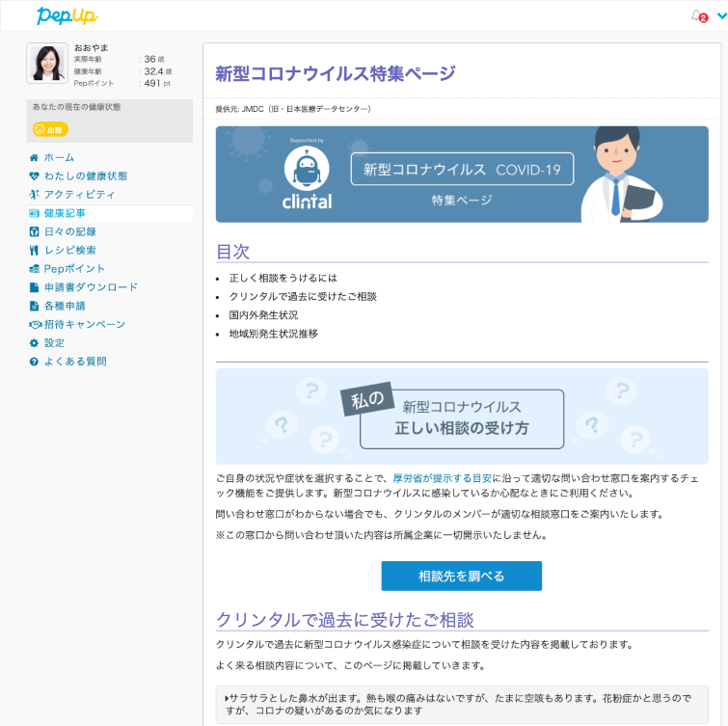Image resolution: width=728 pixels, height=726 pixels.
Task: Open よくある質問 in sidebar
Action: (x=75, y=362)
